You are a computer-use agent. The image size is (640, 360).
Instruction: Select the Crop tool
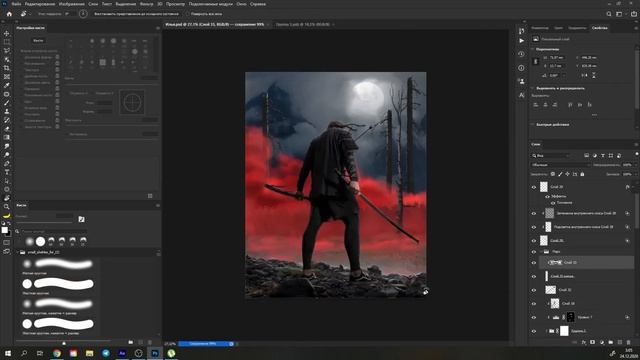7,68
